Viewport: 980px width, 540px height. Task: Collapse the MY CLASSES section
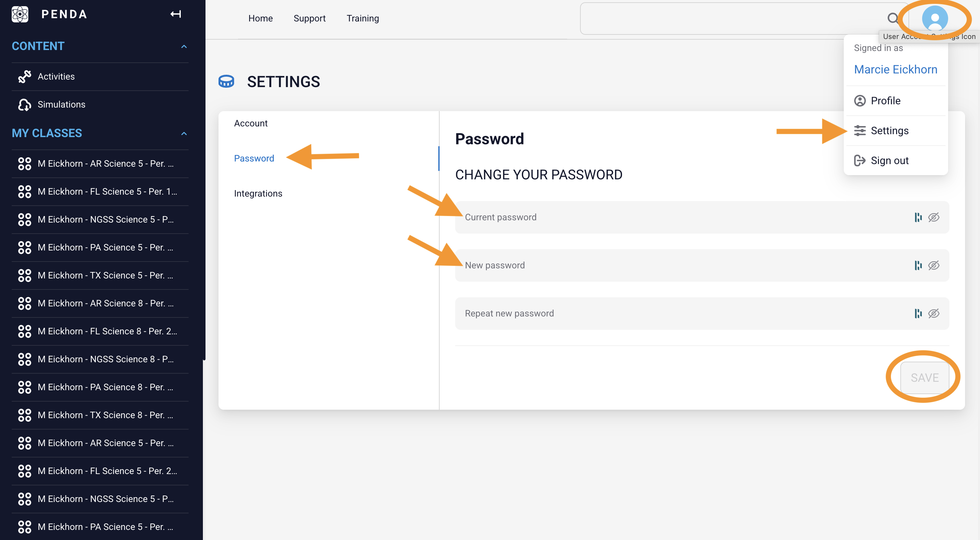click(x=184, y=134)
